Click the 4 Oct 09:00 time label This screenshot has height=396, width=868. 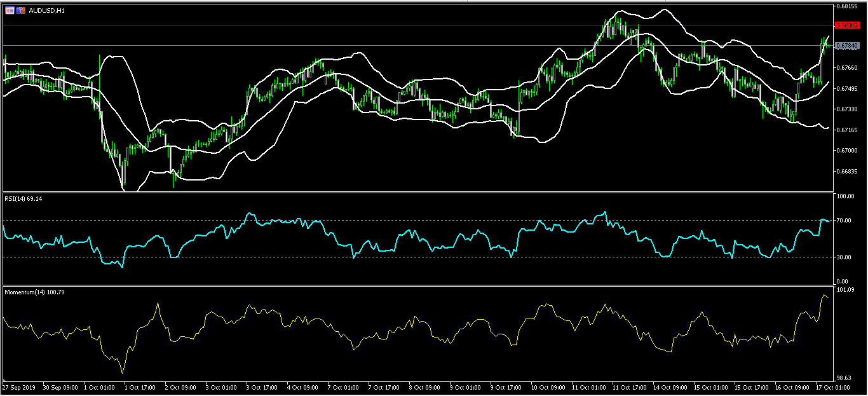[x=303, y=386]
